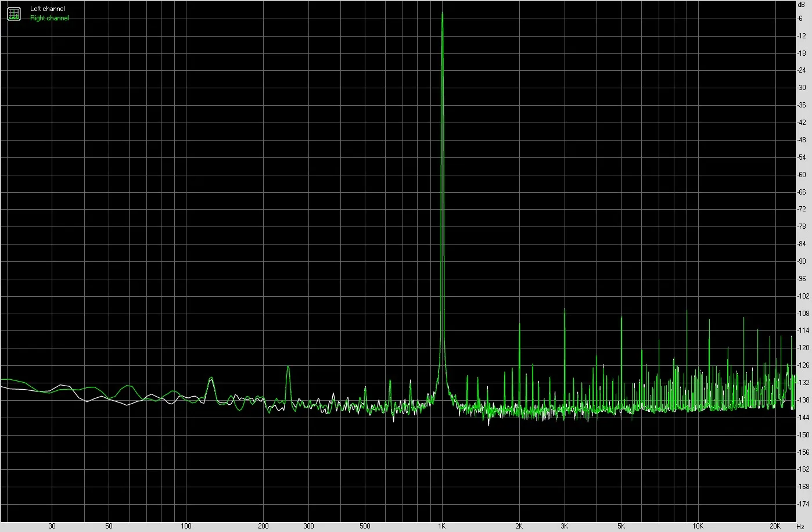Screen dimensions: 812x532
Task: Click the spectrum graph legend icon
Action: tap(14, 13)
